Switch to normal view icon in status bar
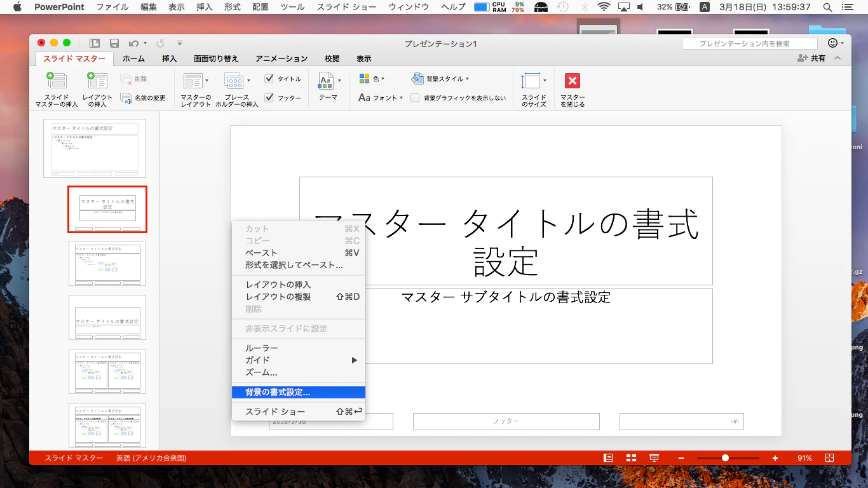Image resolution: width=868 pixels, height=488 pixels. point(608,458)
